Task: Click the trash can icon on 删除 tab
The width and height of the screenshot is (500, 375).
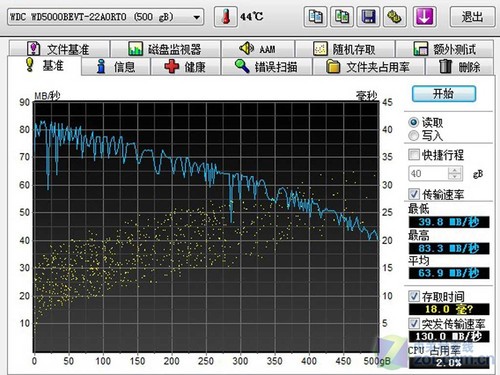Action: click(x=445, y=66)
